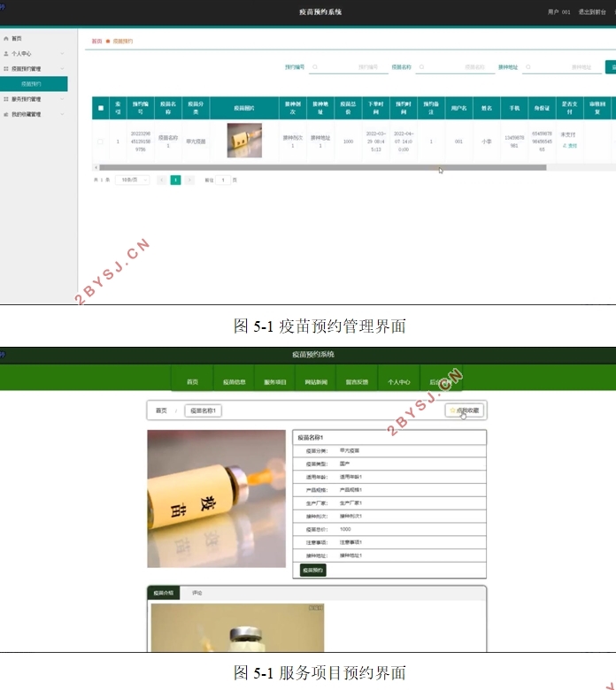Open 网站新闻 in the green navigation bar
Screen dimensions: 616x690
(x=316, y=382)
